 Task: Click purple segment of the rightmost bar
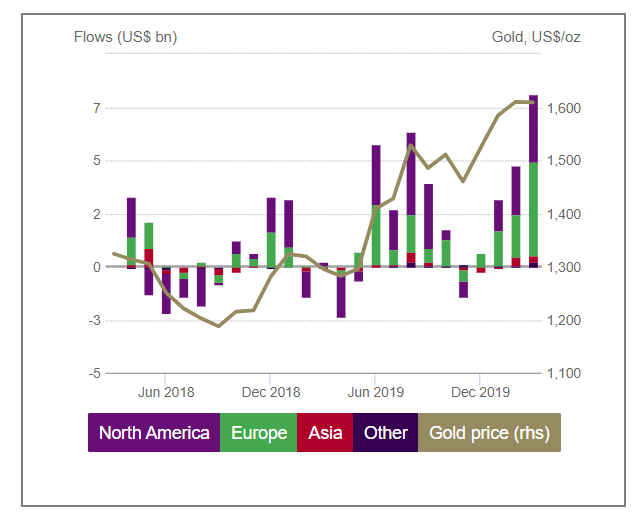pyautogui.click(x=533, y=128)
